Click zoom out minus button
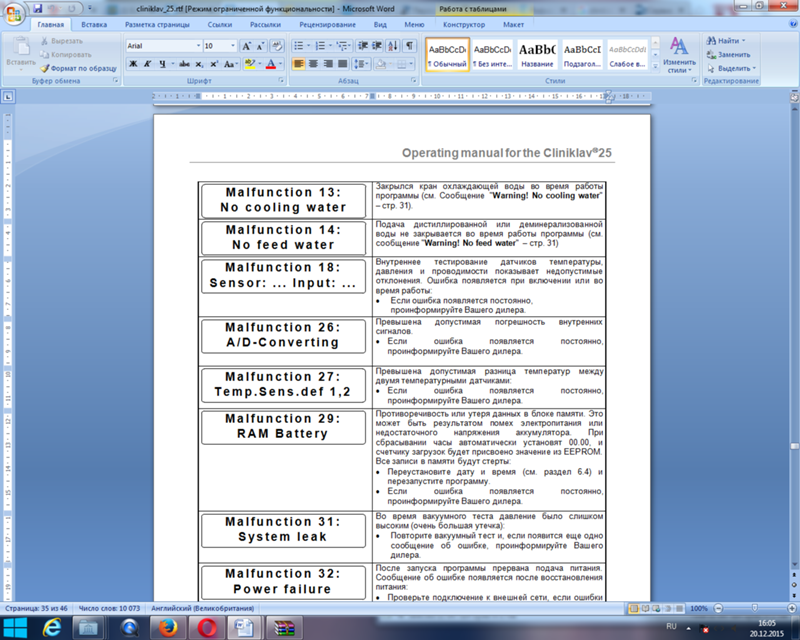The height and width of the screenshot is (640, 800). point(718,608)
